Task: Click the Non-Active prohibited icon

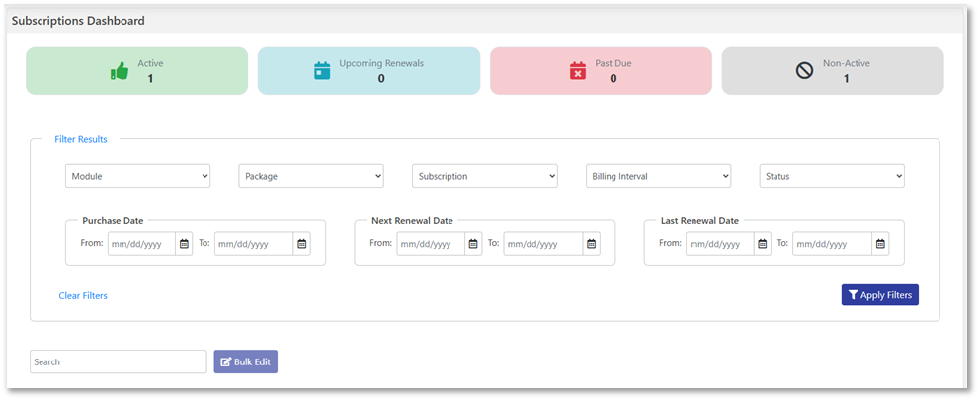Action: [x=804, y=71]
